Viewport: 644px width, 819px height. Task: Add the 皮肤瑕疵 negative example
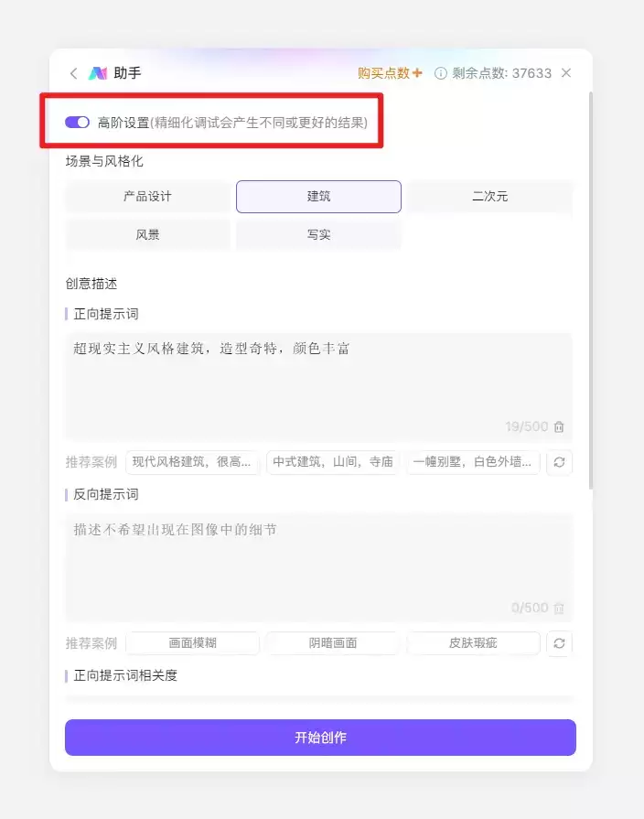473,643
